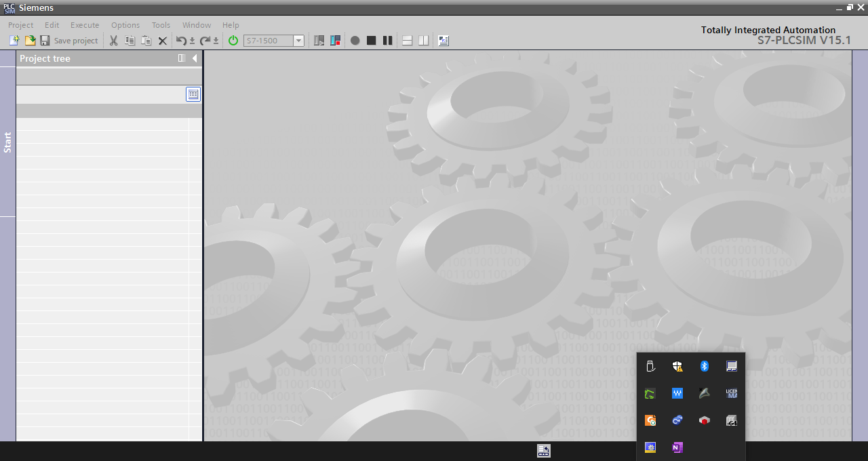The width and height of the screenshot is (868, 461).
Task: Click the start recording-sequence icon with play arrow
Action: point(319,41)
